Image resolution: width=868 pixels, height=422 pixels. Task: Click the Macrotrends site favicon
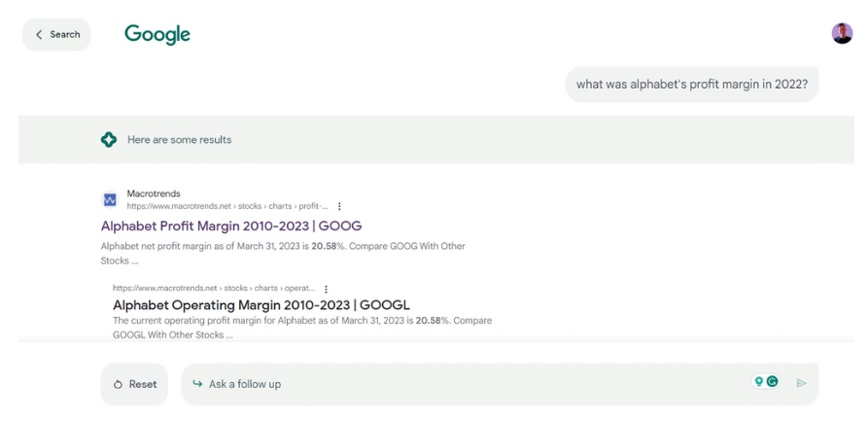[x=110, y=199]
